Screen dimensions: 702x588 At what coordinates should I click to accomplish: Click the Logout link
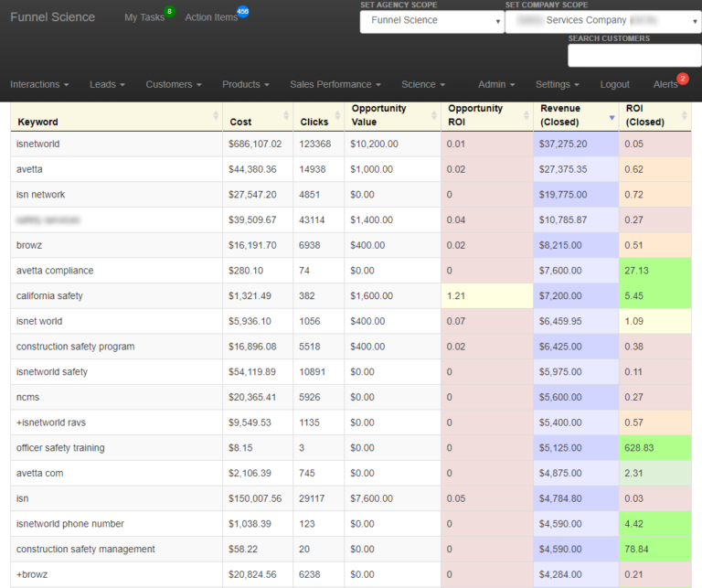click(614, 84)
